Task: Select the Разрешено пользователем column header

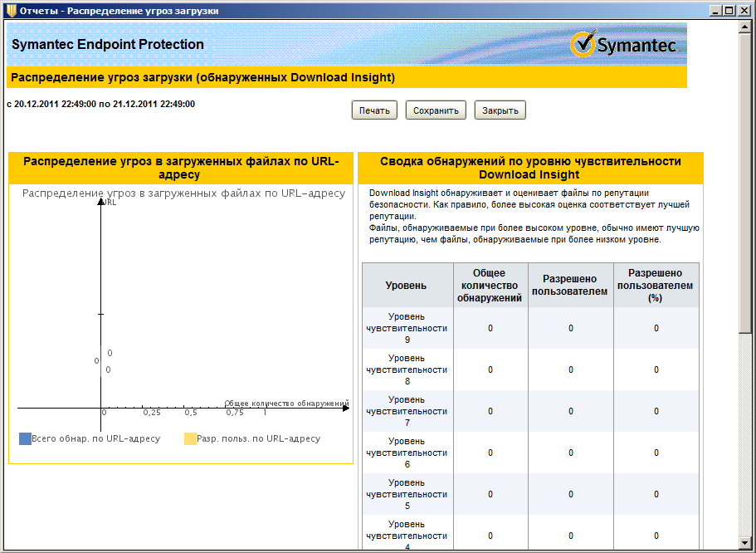Action: click(570, 285)
